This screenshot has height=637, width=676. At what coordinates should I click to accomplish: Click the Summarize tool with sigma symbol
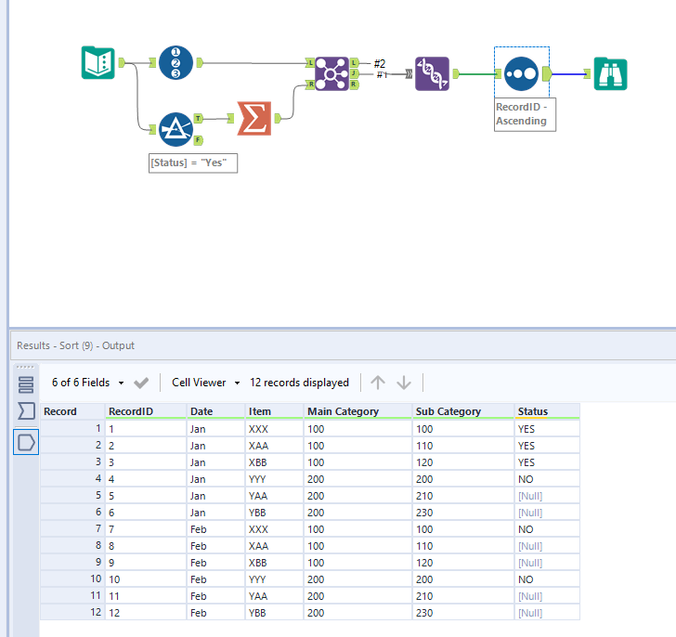pos(255,118)
